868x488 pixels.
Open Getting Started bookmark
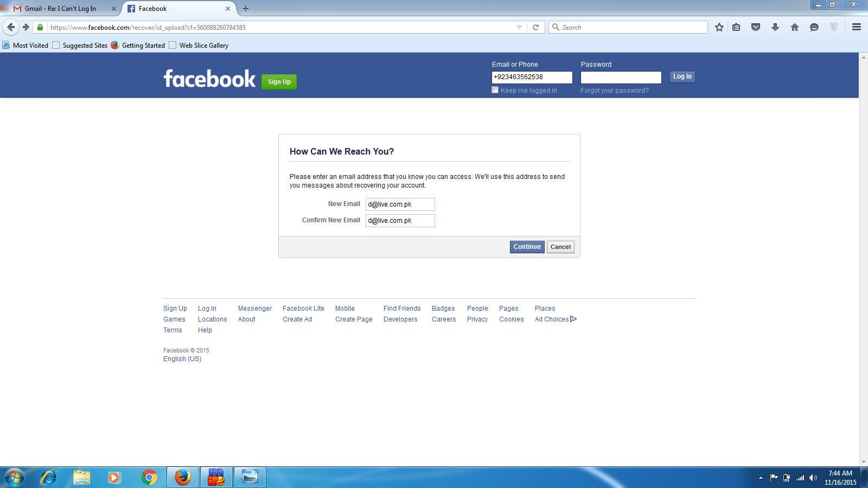click(138, 46)
